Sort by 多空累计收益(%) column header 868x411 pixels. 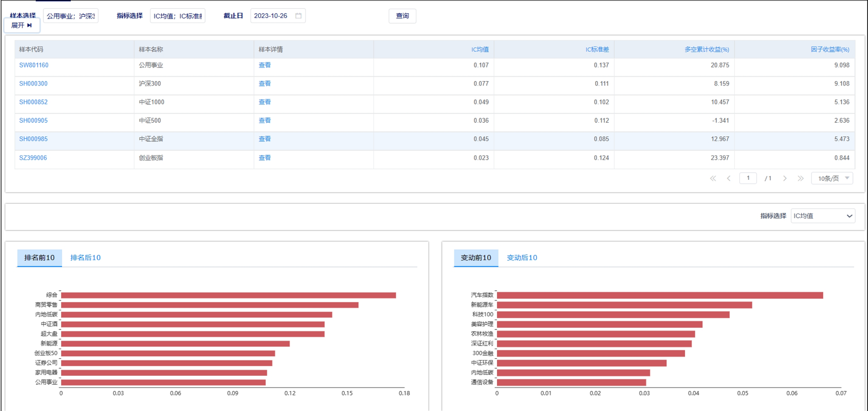706,49
